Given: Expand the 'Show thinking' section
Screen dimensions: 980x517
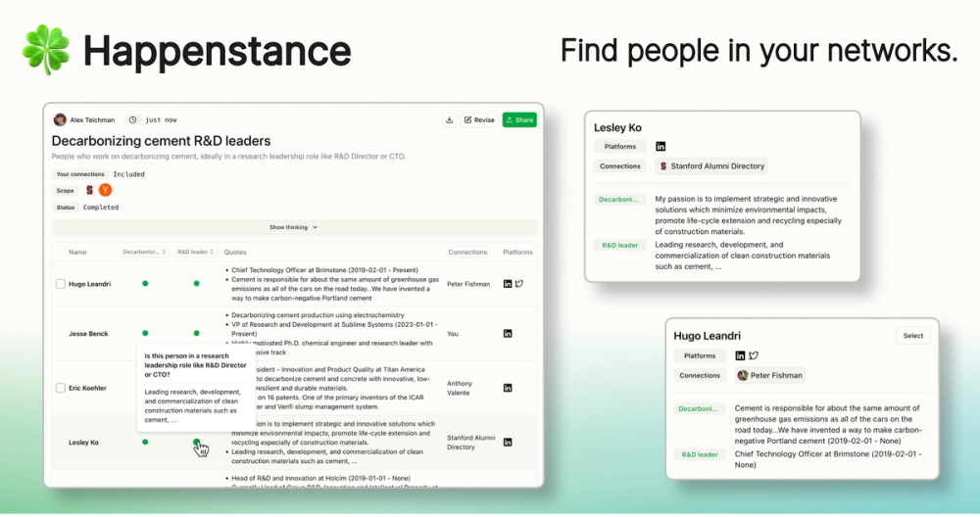Looking at the screenshot, I should coord(294,227).
